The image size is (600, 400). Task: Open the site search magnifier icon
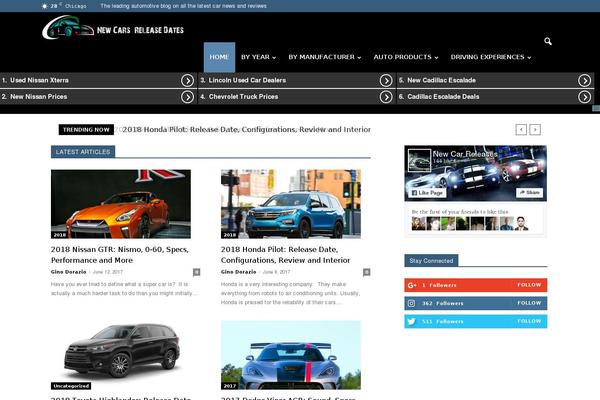click(548, 41)
